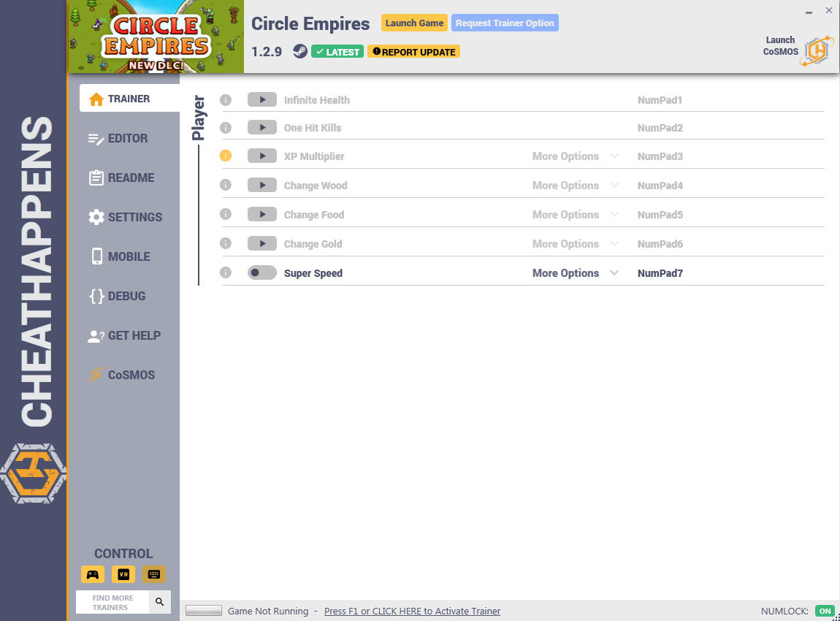Image resolution: width=840 pixels, height=621 pixels.
Task: Click the CoSMOS hexagon logo icon
Action: click(817, 51)
